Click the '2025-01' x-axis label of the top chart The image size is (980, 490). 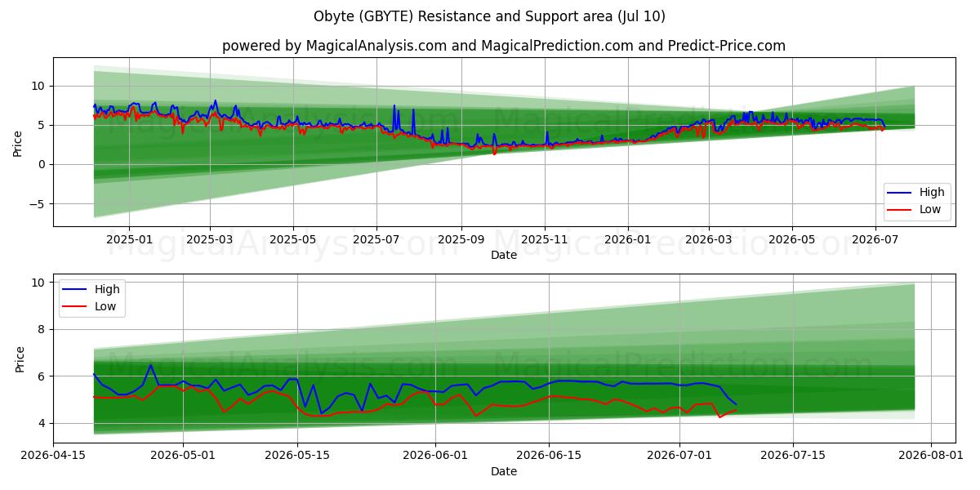[x=128, y=240]
